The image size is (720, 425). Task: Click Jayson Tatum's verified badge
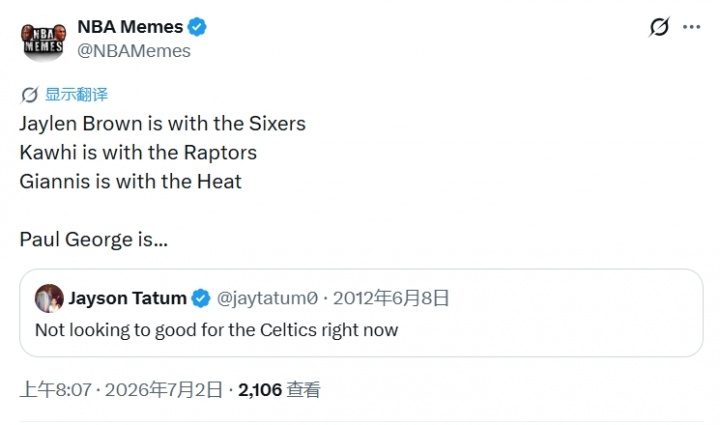point(201,298)
